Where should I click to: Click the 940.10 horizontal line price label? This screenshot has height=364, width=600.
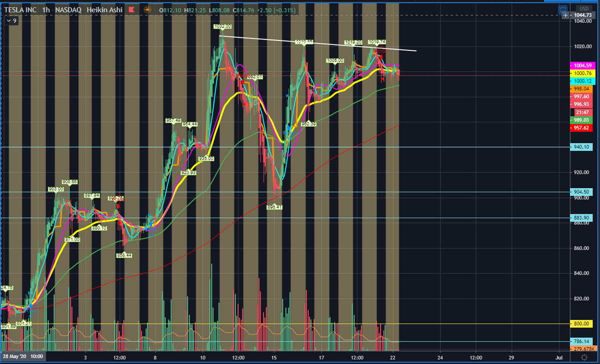click(580, 147)
